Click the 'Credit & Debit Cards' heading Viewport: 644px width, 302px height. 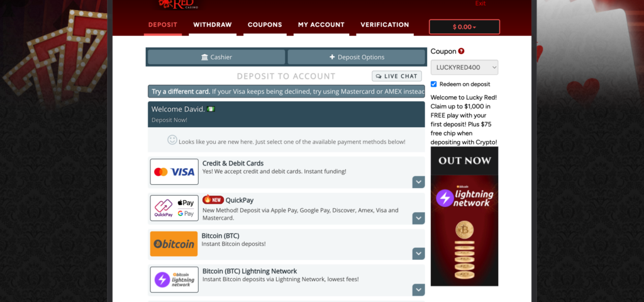point(233,163)
